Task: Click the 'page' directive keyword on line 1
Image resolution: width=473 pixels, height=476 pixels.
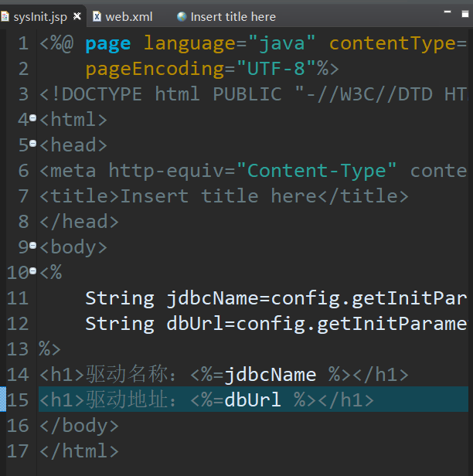Action: (x=108, y=44)
